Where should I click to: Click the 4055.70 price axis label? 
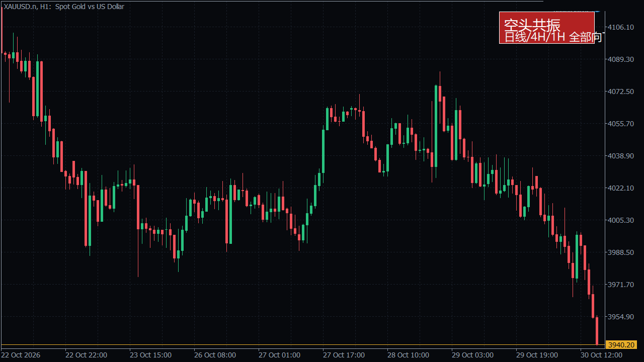click(621, 124)
